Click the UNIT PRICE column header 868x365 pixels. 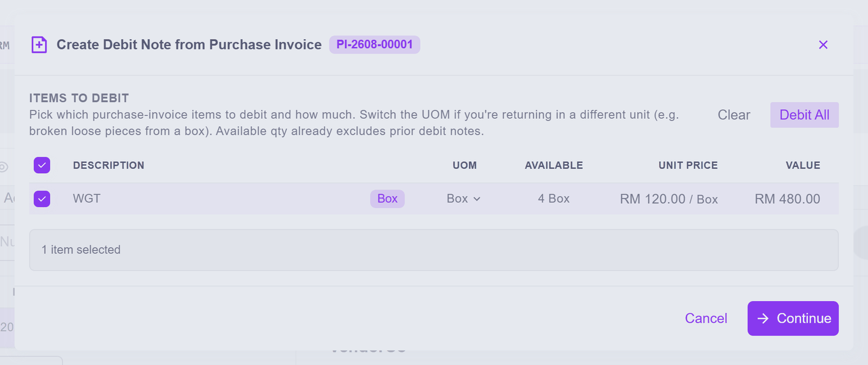[688, 165]
